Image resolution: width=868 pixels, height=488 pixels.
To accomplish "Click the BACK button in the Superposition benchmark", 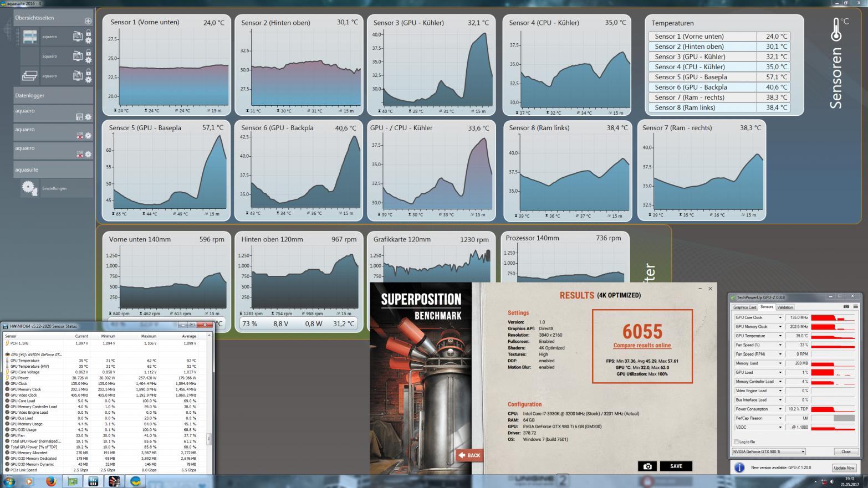I will [469, 455].
